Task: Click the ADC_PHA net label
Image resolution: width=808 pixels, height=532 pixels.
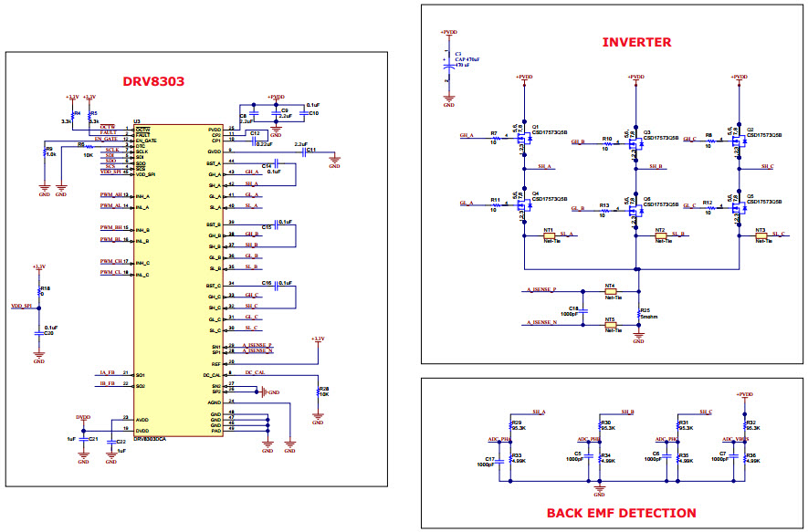Action: (x=498, y=440)
